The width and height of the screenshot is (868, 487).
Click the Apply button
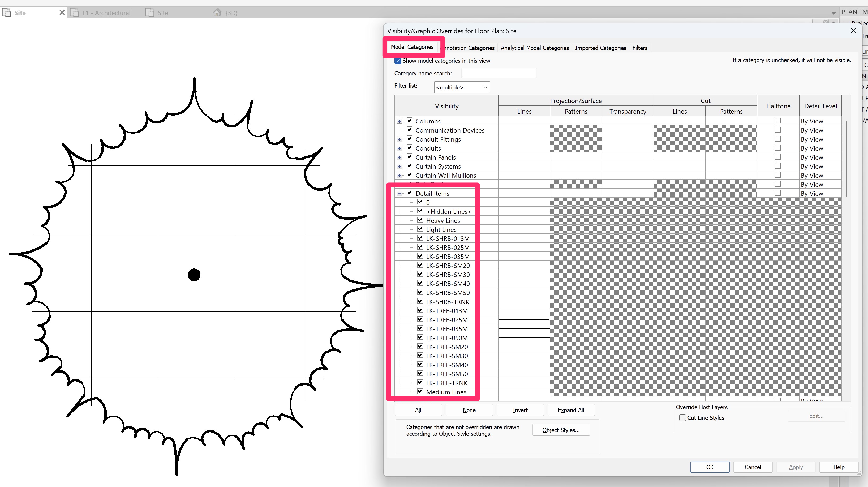point(796,467)
